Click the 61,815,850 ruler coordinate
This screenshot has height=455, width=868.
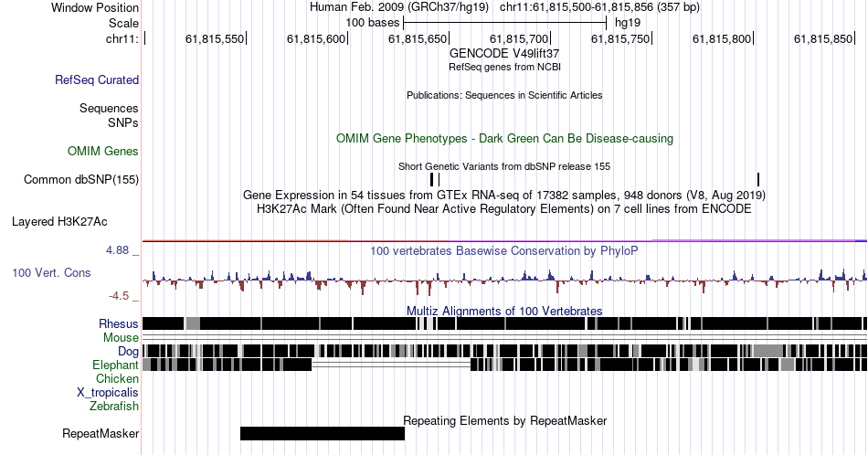[x=823, y=38]
